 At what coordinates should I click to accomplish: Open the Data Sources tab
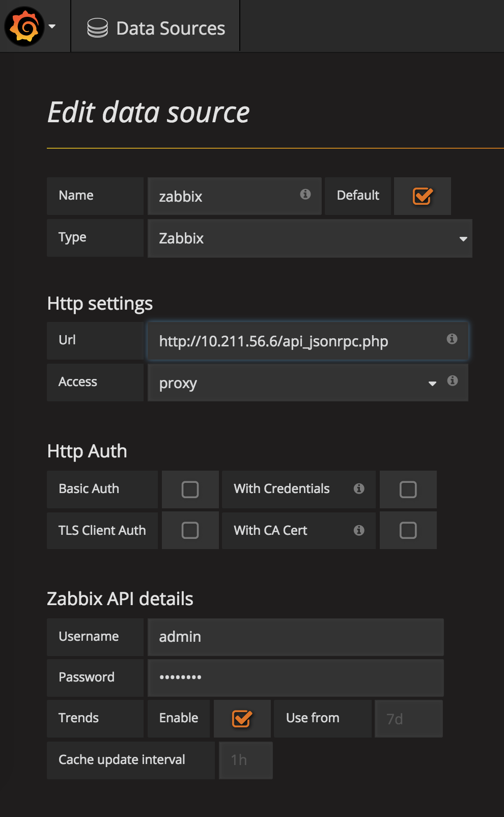point(155,26)
